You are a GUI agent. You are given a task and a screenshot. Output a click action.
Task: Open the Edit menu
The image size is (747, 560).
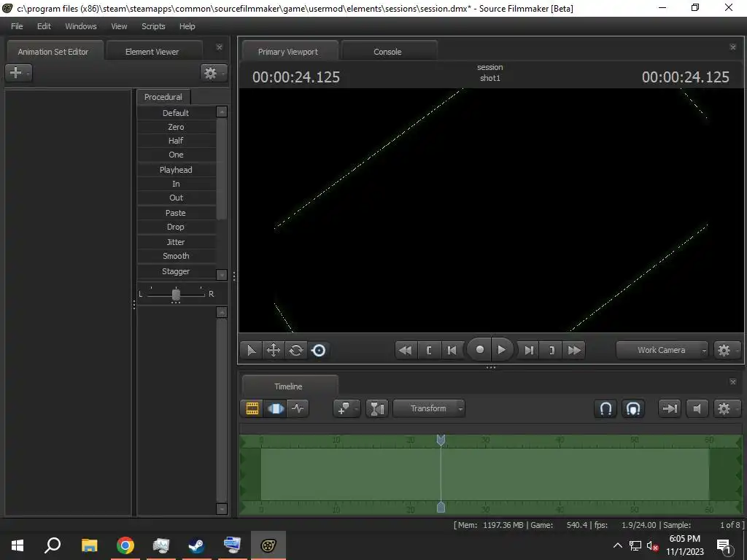click(x=44, y=26)
